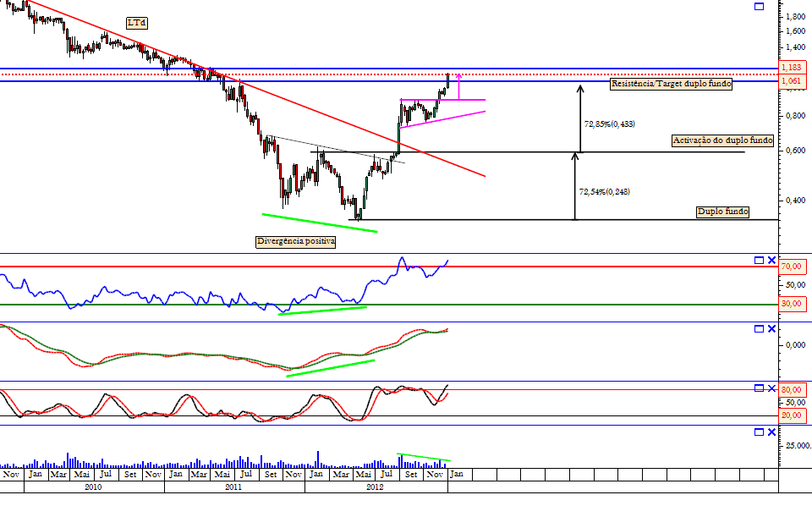Click the RSI 70,00 level tag
812x517 pixels.
(792, 267)
